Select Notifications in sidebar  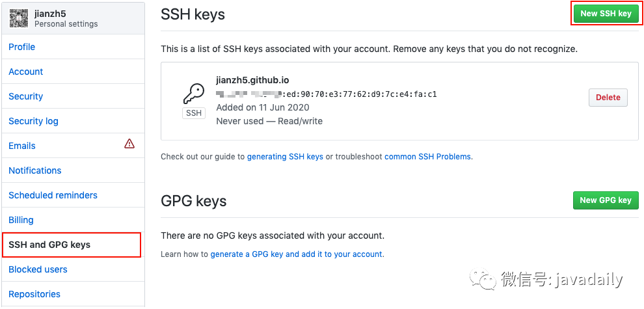(x=35, y=170)
